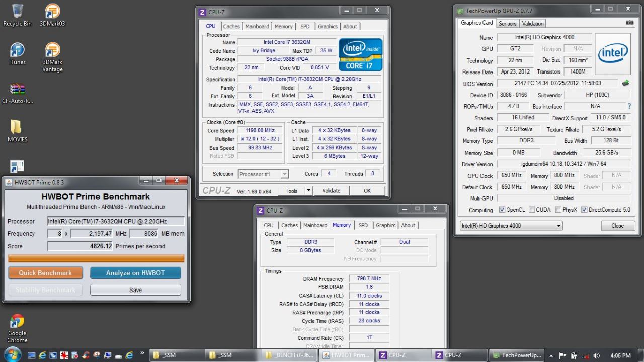Click the power plug tray icon
The image size is (644, 362).
click(574, 355)
